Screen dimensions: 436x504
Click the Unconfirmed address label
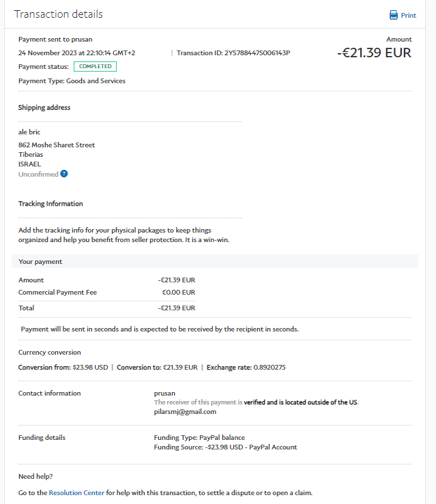pyautogui.click(x=38, y=174)
